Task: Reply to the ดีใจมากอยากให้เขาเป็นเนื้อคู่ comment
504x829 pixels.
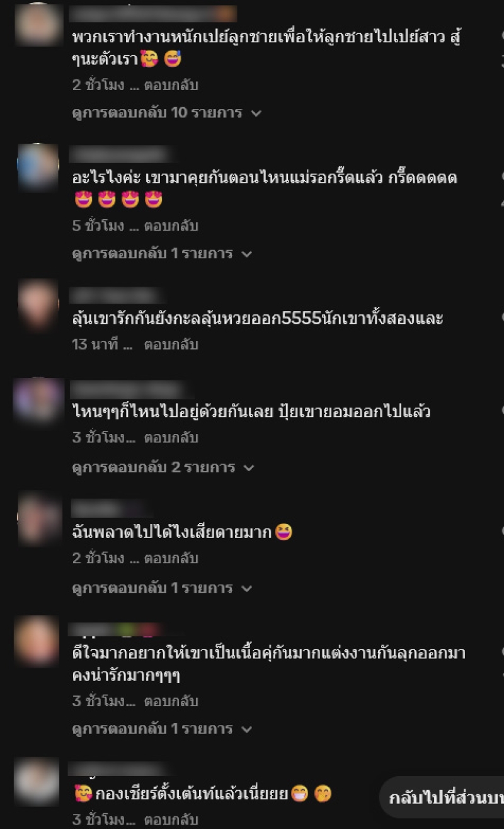Action: coord(171,701)
